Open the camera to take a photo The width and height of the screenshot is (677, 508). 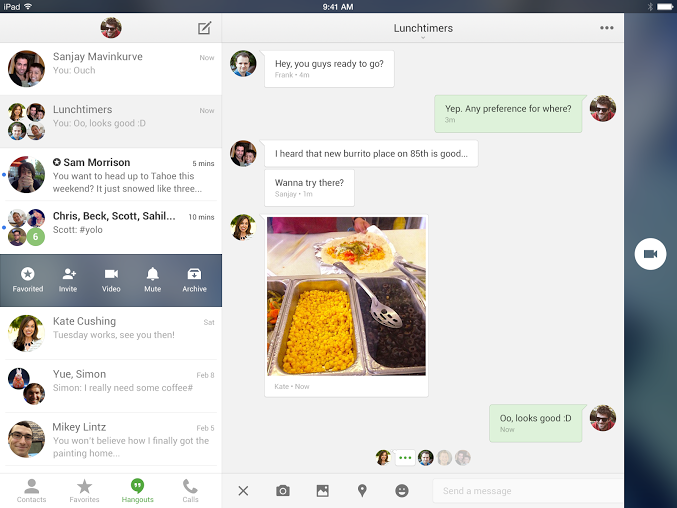283,491
